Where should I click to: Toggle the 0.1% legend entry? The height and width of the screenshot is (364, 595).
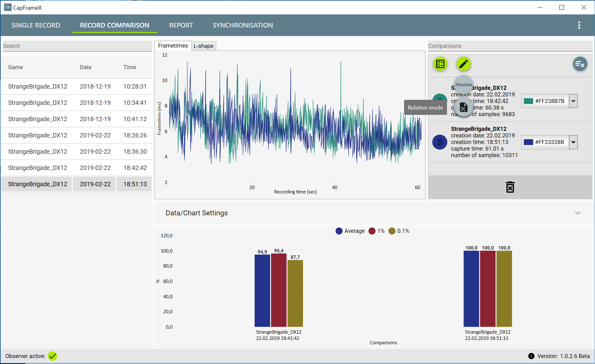pos(399,231)
